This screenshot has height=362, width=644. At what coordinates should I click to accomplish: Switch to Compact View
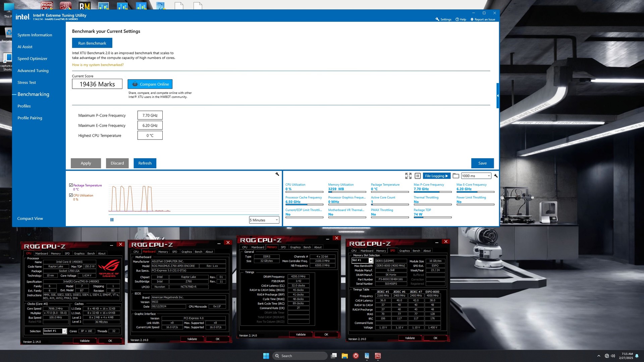click(30, 219)
